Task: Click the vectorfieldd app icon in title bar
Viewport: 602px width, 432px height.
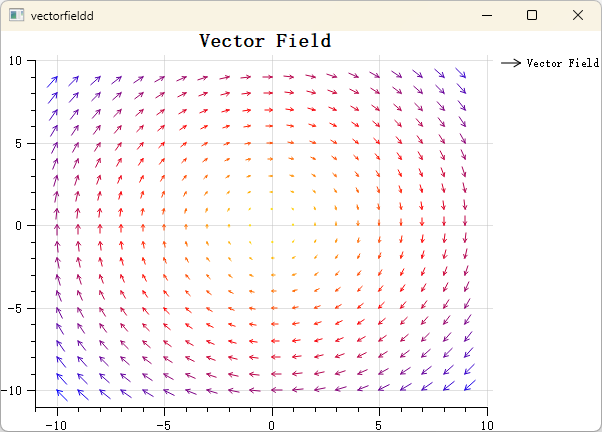Action: 17,15
